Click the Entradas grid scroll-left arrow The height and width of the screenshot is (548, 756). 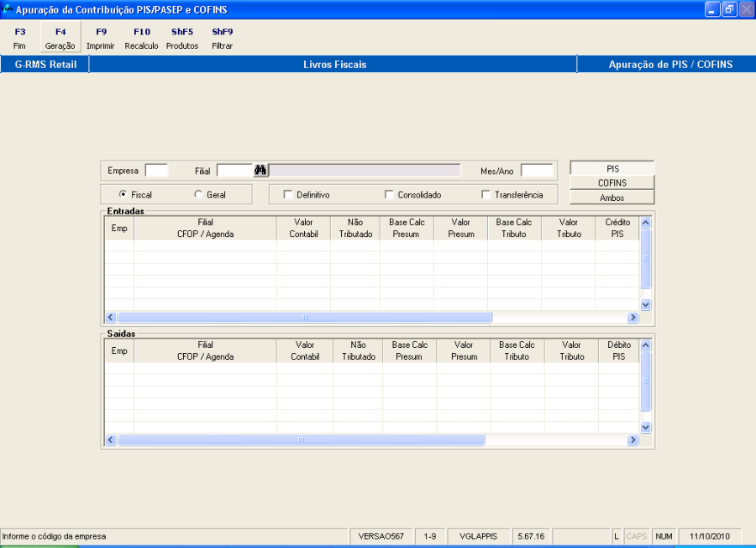point(111,317)
